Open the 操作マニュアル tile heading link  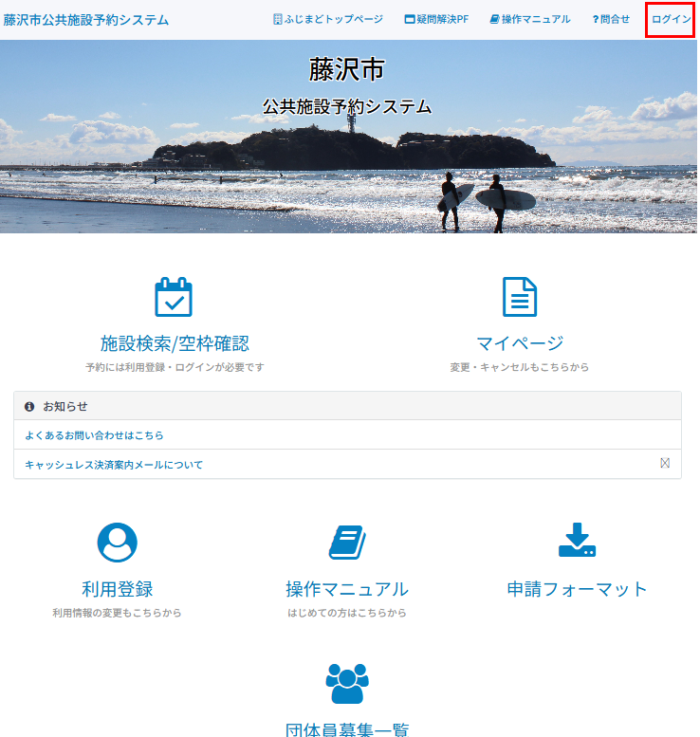pos(347,589)
